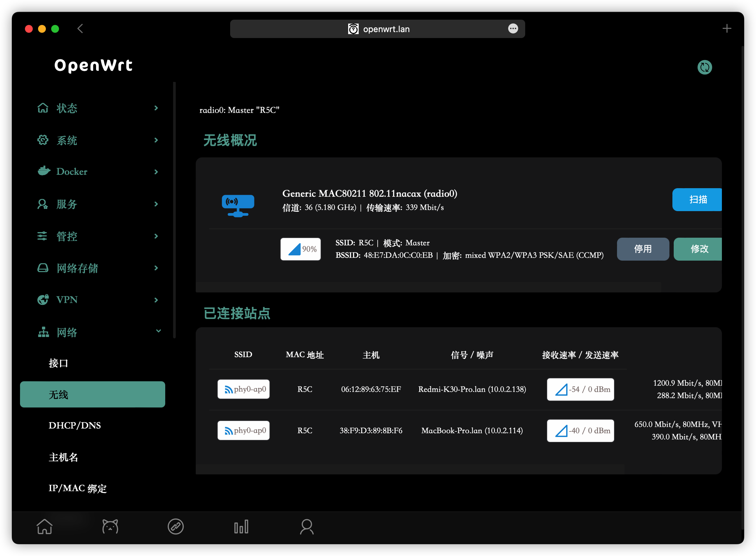Click the 修改 edit button
The width and height of the screenshot is (756, 556).
[697, 249]
